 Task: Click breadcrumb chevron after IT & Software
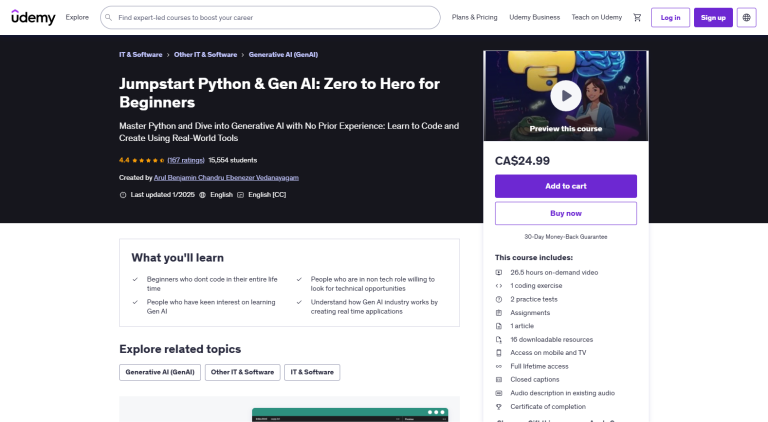(x=168, y=55)
